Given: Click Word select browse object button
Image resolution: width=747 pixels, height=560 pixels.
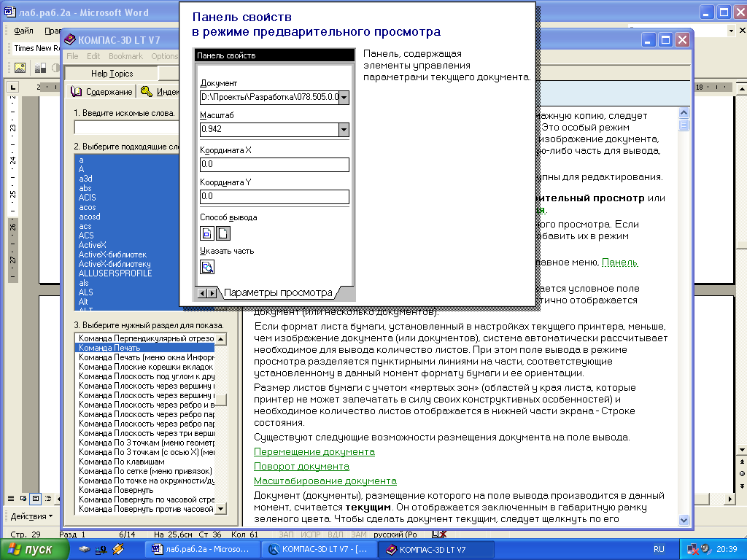Looking at the screenshot, I should (x=742, y=474).
